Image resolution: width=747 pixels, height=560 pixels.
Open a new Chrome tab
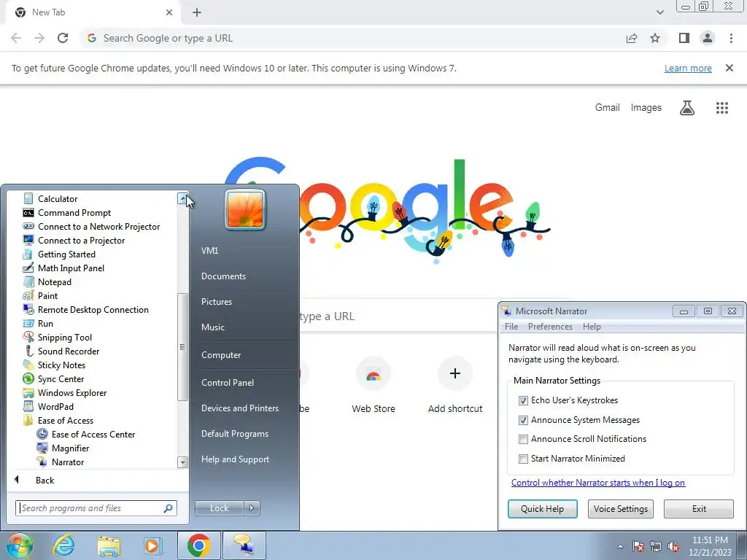click(x=197, y=12)
